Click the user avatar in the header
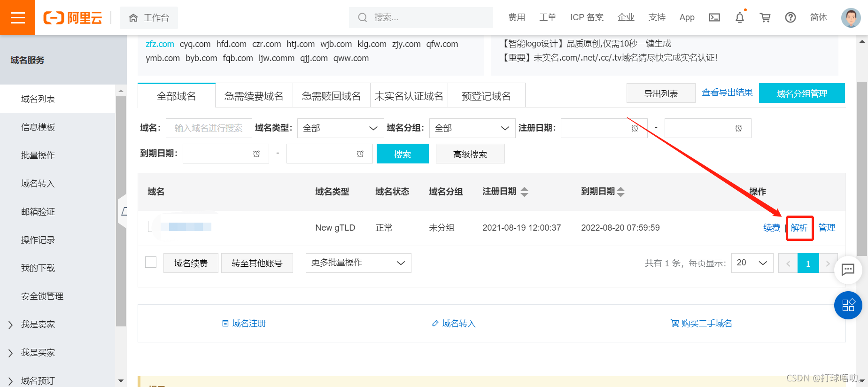 pos(850,18)
